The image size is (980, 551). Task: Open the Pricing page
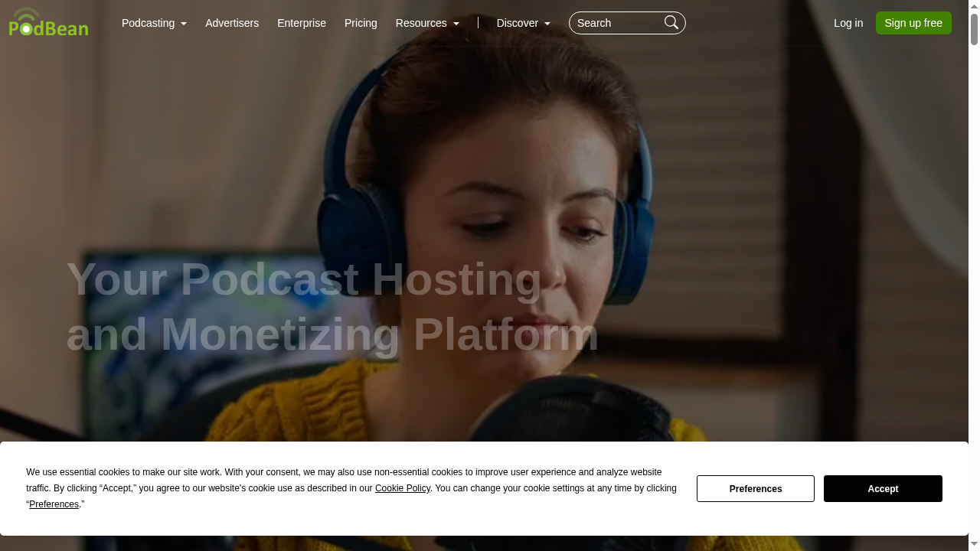click(x=361, y=23)
